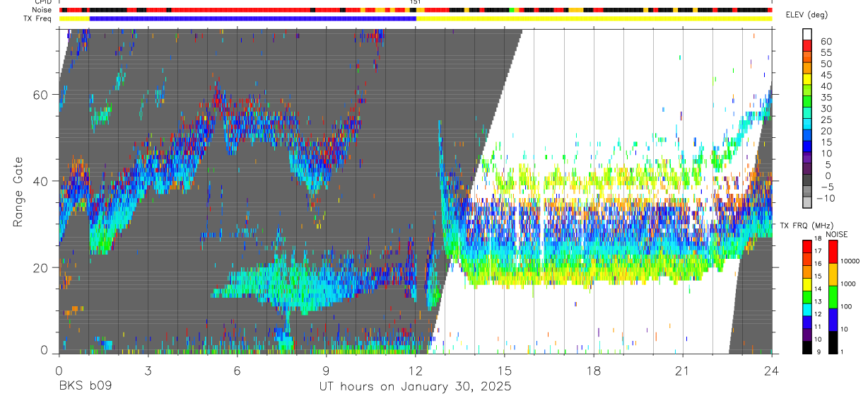Click the '45' value in the ELEV legend

pyautogui.click(x=825, y=75)
